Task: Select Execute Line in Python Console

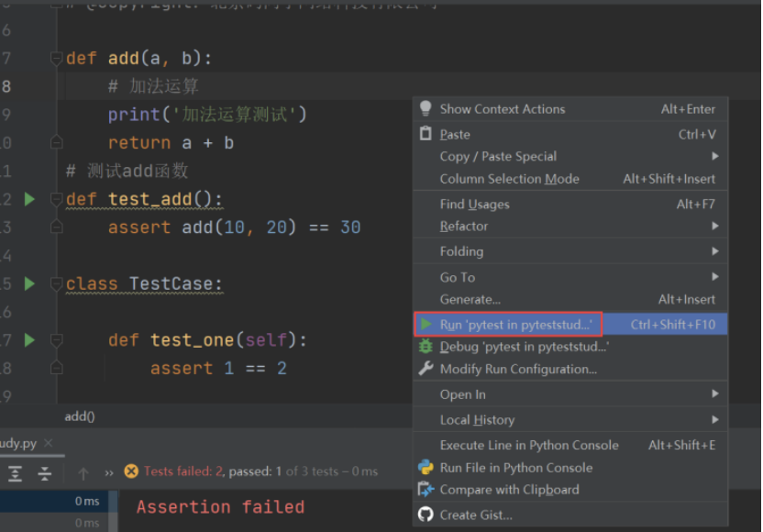Action: coord(570,445)
